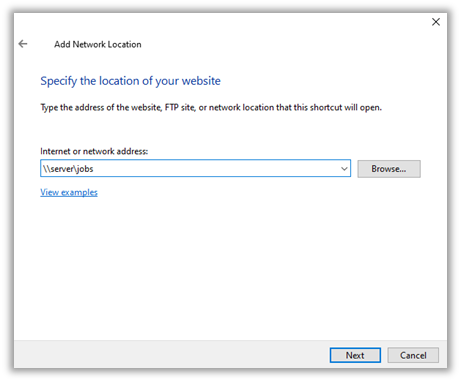Go back with the arrow icon
This screenshot has width=461, height=381.
tap(23, 44)
